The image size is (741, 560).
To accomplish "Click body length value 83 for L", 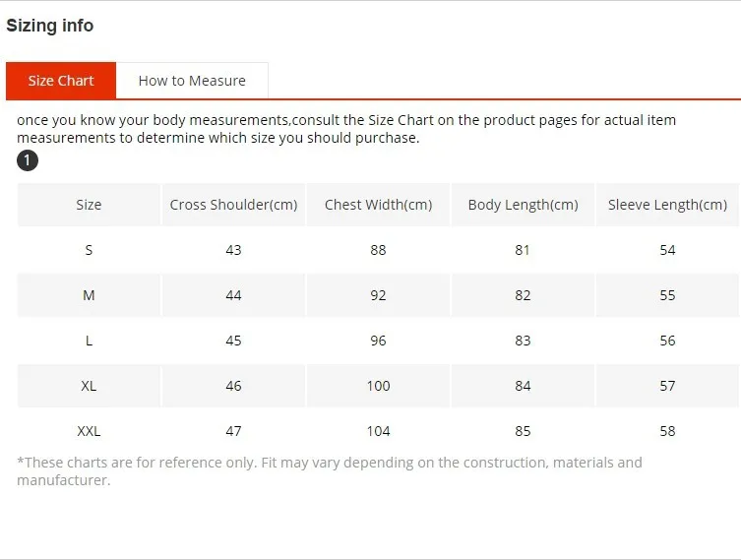I will tap(524, 341).
